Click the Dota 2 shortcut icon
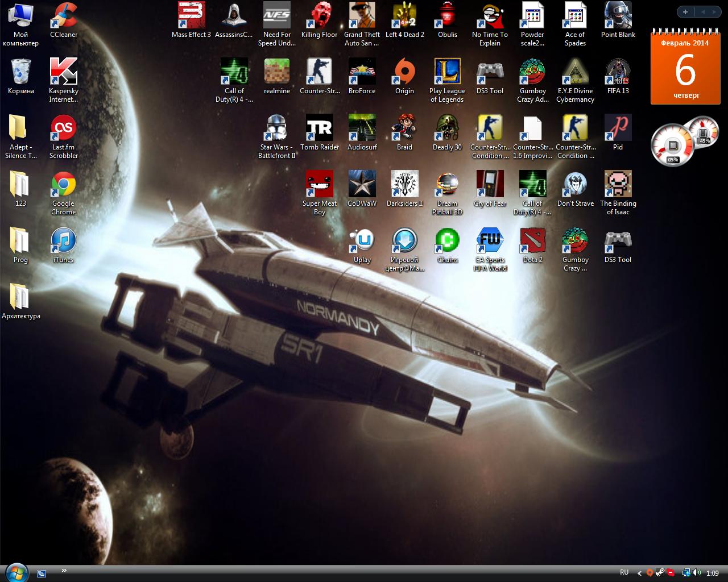 pyautogui.click(x=532, y=241)
